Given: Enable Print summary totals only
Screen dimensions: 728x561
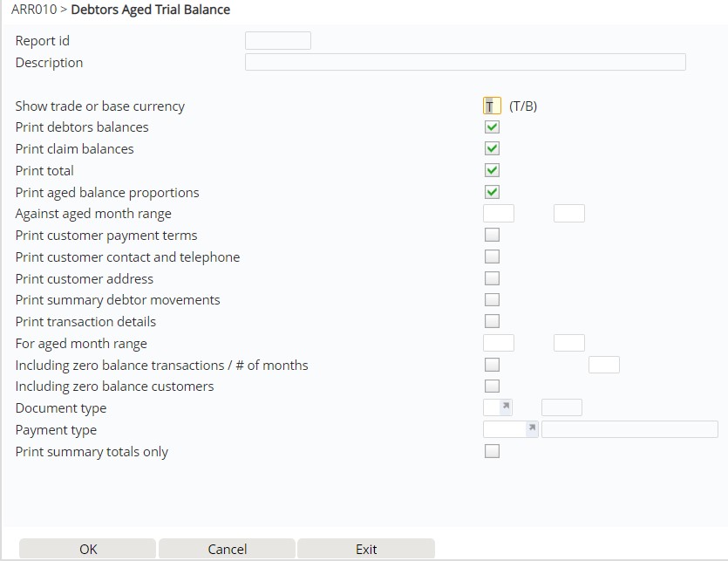Looking at the screenshot, I should click(492, 451).
